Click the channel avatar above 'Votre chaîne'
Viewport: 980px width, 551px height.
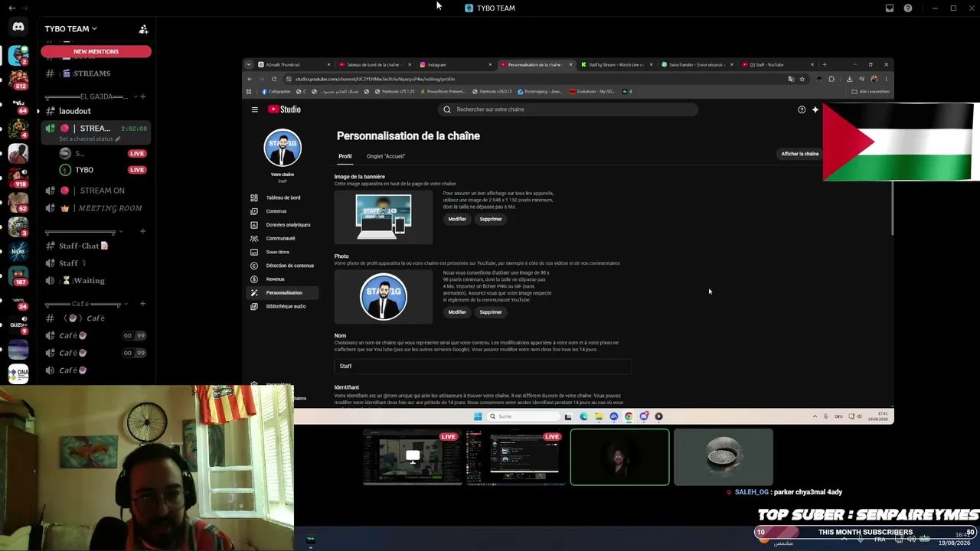click(283, 148)
